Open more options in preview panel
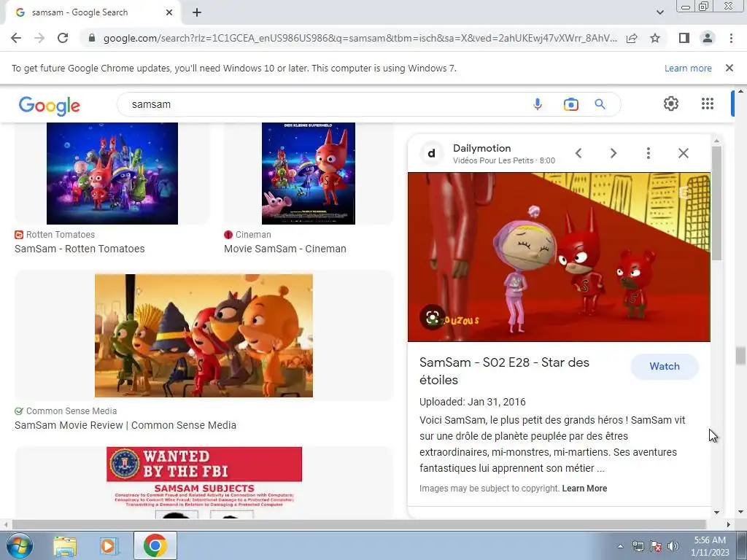This screenshot has height=560, width=747. pos(648,153)
